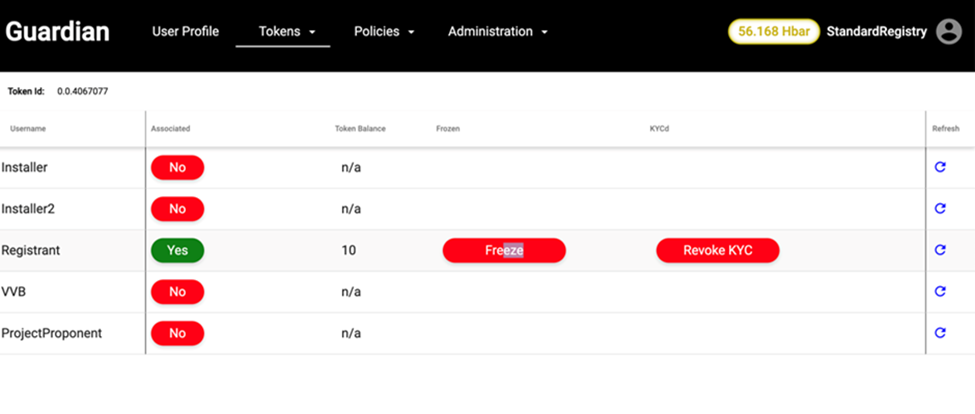Click the 56.168 Hbar balance badge
The height and width of the screenshot is (414, 975).
(773, 32)
